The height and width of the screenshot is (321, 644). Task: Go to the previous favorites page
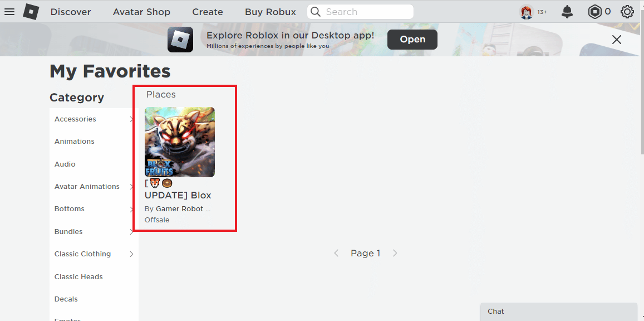coord(336,253)
